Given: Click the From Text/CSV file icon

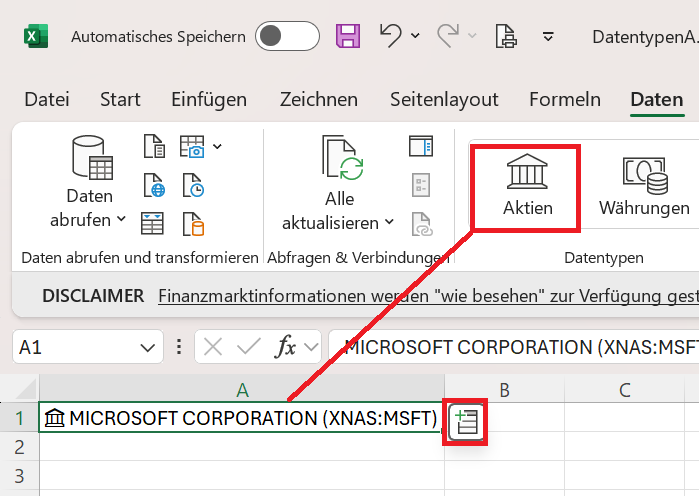Looking at the screenshot, I should coord(154,146).
